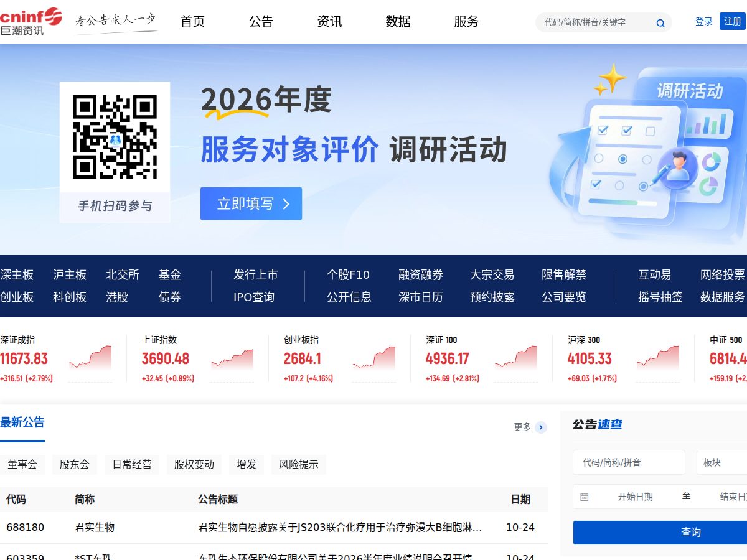This screenshot has height=560, width=747.
Task: Open 公司要览 link
Action: pos(564,297)
